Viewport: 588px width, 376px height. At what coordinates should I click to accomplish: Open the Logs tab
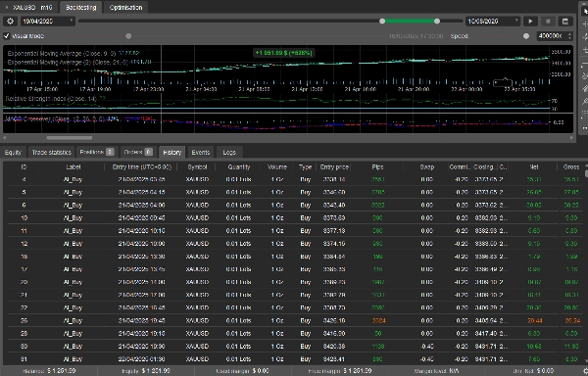point(229,153)
